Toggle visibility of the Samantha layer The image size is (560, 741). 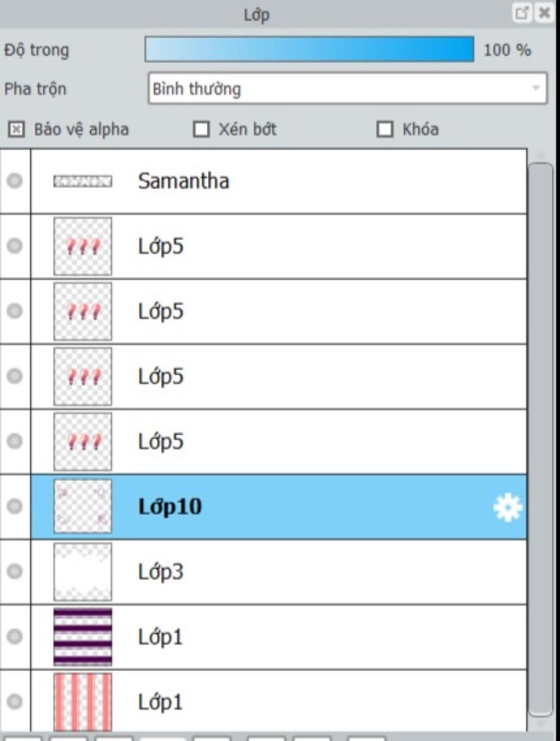(x=15, y=180)
